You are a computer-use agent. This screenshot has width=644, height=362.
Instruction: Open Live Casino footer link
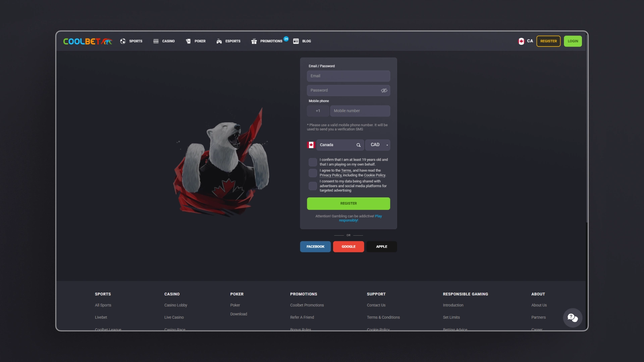174,317
